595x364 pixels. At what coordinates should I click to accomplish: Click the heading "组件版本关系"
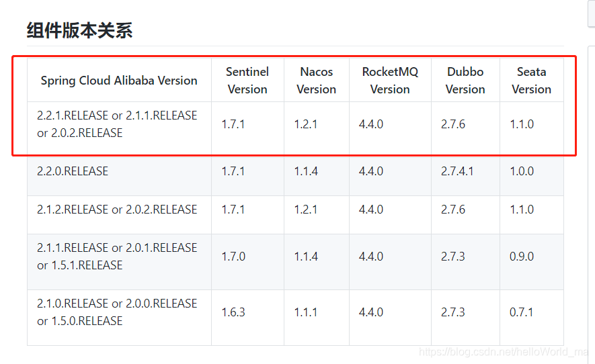79,30
